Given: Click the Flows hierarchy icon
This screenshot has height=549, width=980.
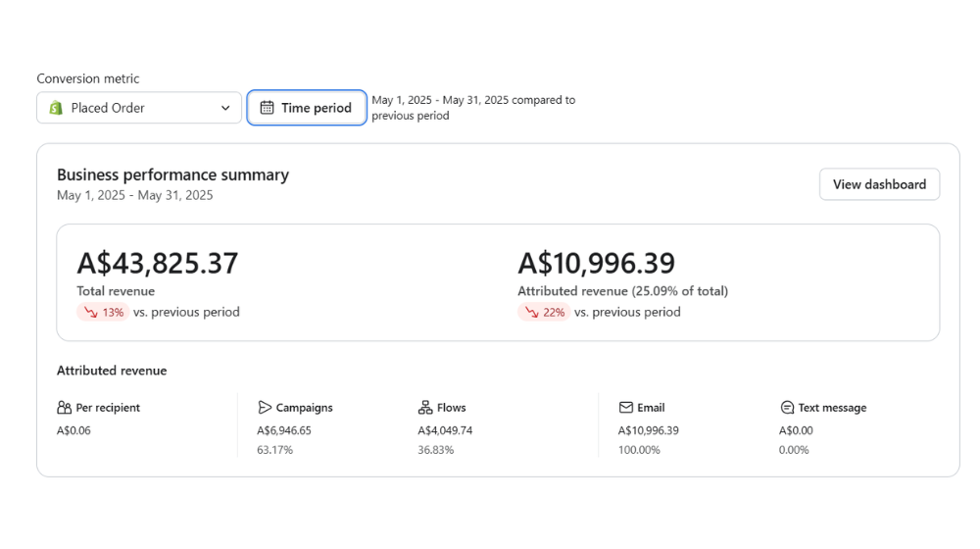Looking at the screenshot, I should [425, 408].
